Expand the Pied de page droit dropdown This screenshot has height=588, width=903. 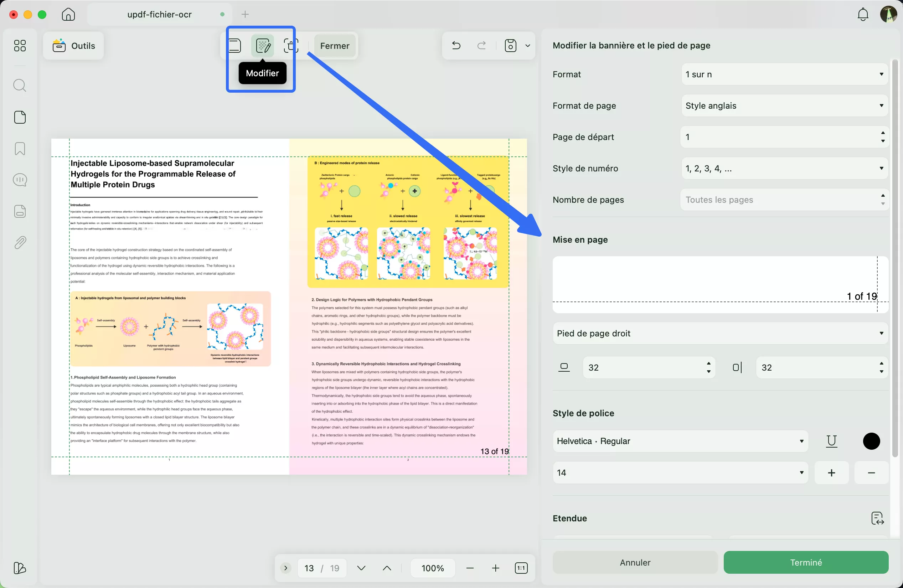pyautogui.click(x=720, y=333)
